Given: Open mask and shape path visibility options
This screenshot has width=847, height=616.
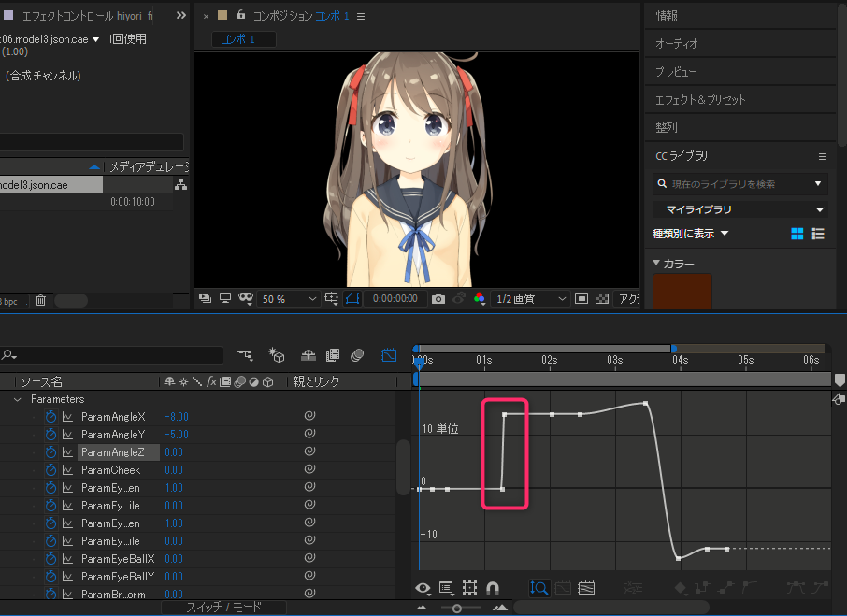Looking at the screenshot, I should [246, 298].
